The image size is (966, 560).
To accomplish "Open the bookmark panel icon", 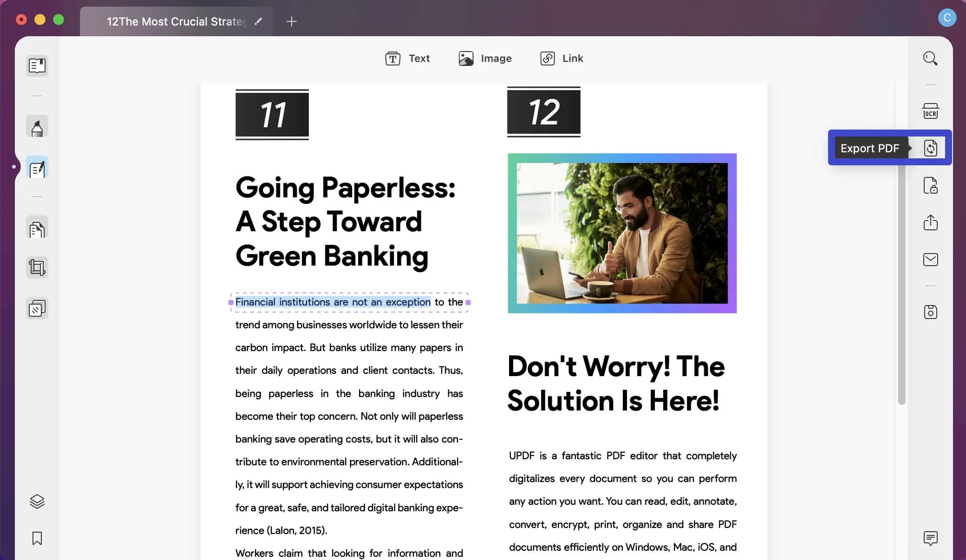I will click(37, 538).
